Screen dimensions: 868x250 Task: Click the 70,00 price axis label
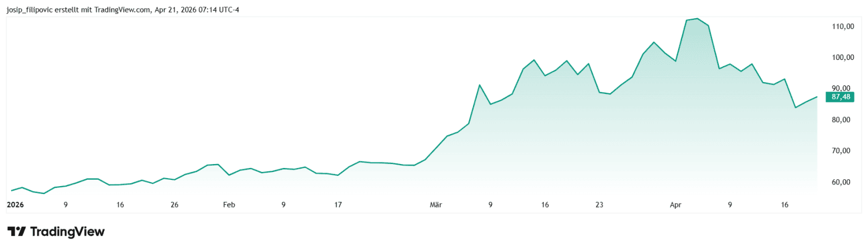point(842,151)
